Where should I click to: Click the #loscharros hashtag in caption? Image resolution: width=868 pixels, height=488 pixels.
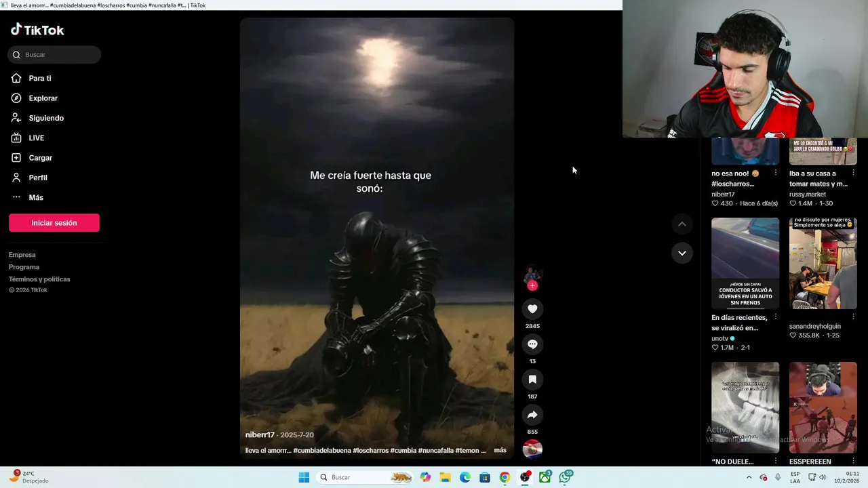click(x=370, y=450)
